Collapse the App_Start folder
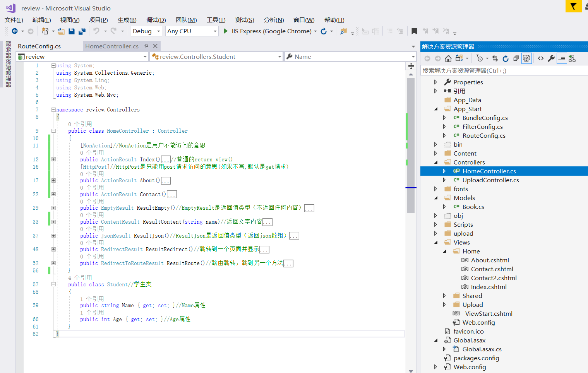 click(436, 109)
